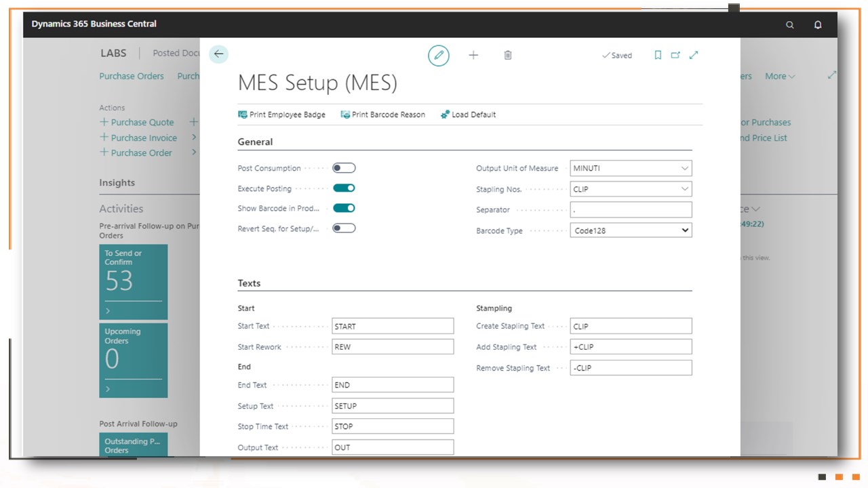Viewport: 868px width, 488px height.
Task: Open record in new window icon
Action: click(x=675, y=55)
